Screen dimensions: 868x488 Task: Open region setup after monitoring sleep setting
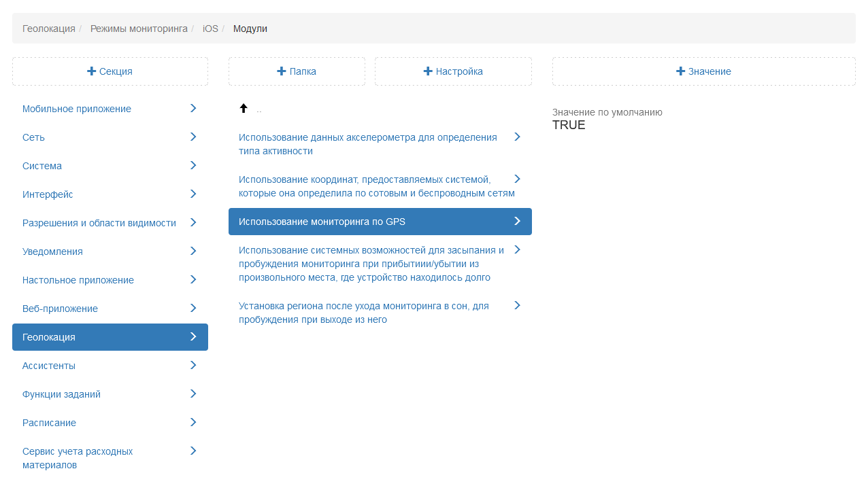click(x=364, y=313)
